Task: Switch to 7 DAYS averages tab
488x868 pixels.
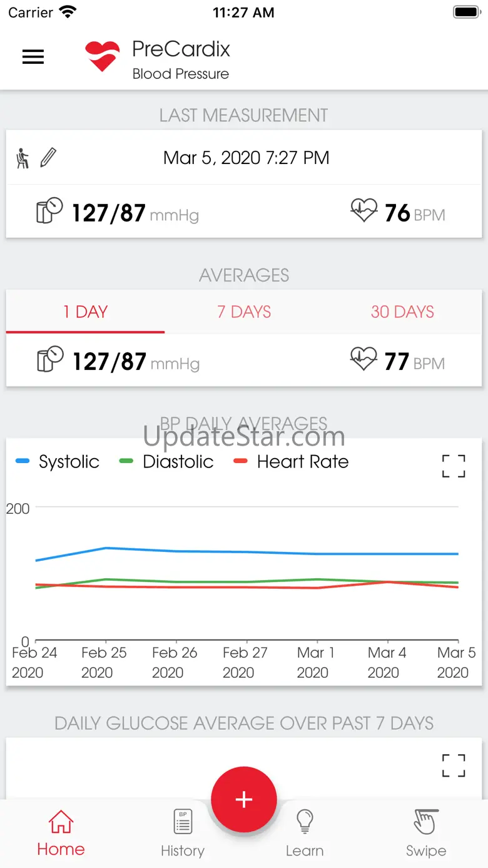Action: pyautogui.click(x=244, y=312)
